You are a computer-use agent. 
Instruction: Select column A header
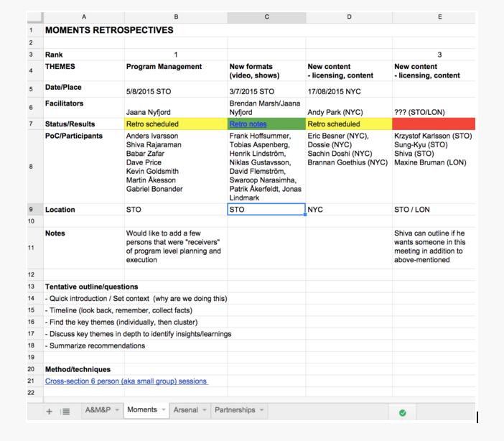click(84, 17)
